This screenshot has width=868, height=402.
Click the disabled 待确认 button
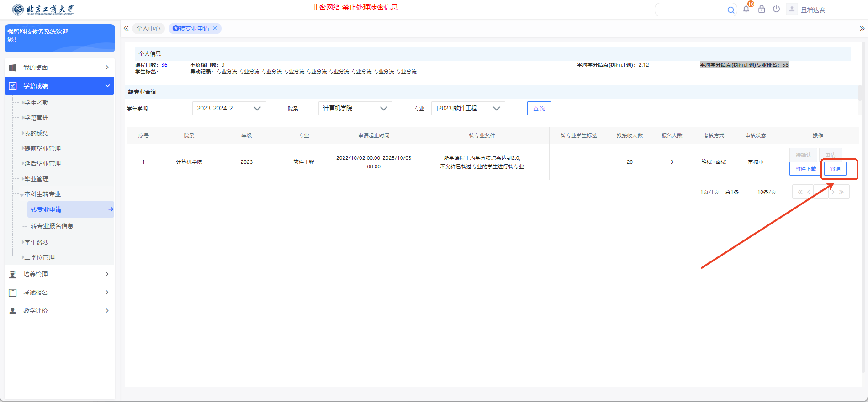[803, 155]
